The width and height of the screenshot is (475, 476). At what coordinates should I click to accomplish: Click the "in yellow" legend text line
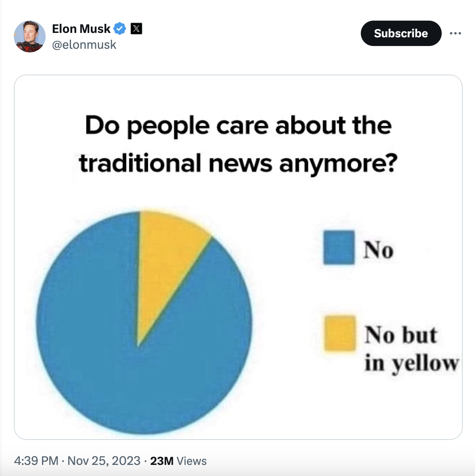pyautogui.click(x=411, y=363)
